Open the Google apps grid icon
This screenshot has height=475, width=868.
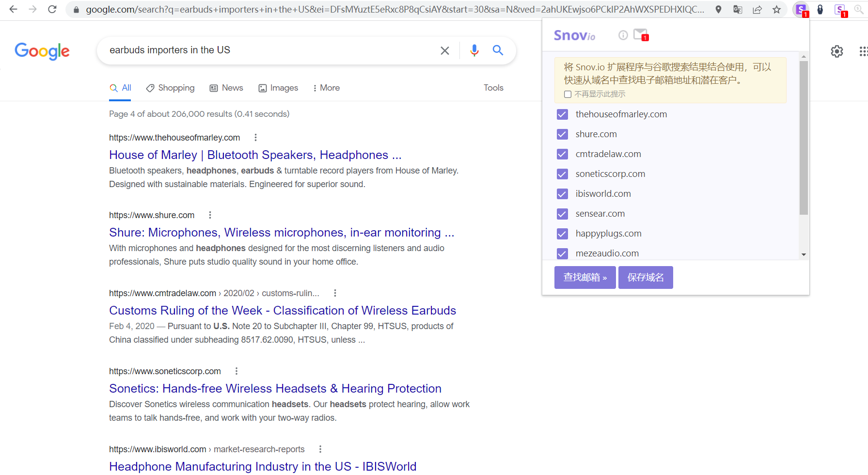pyautogui.click(x=863, y=51)
